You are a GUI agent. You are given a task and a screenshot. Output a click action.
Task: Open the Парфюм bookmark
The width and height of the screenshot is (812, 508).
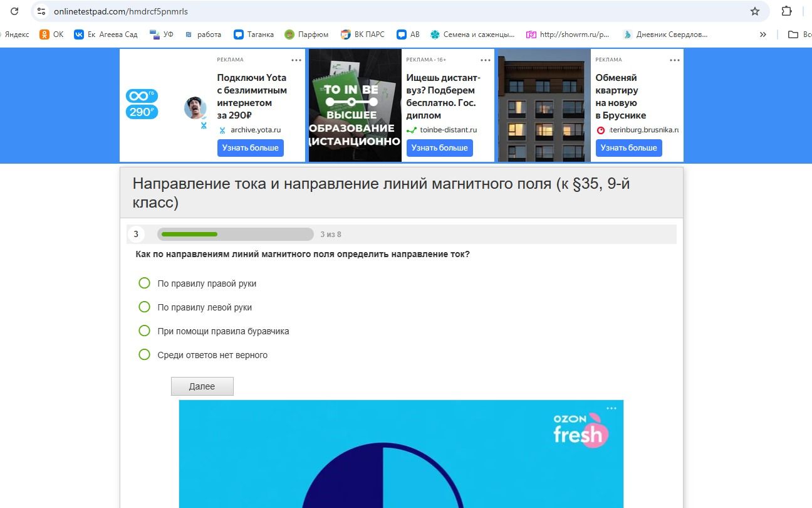[x=306, y=34]
